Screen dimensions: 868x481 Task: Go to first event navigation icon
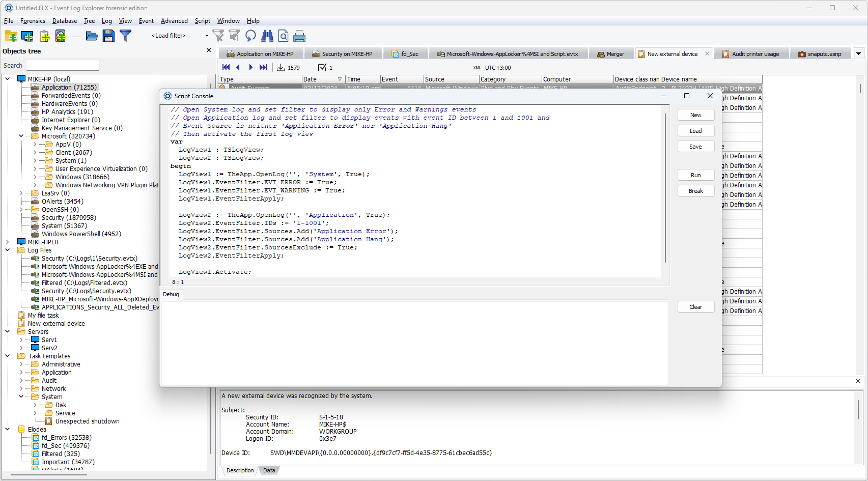coord(226,67)
